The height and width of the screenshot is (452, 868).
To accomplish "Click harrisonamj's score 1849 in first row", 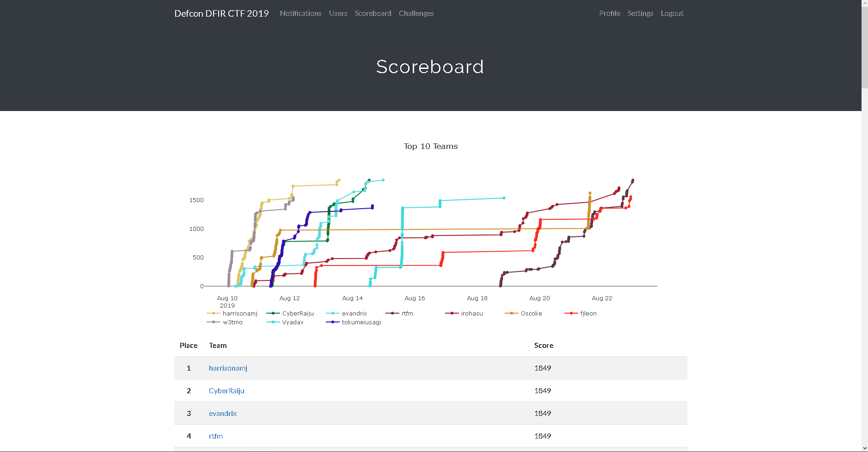I will (x=543, y=368).
